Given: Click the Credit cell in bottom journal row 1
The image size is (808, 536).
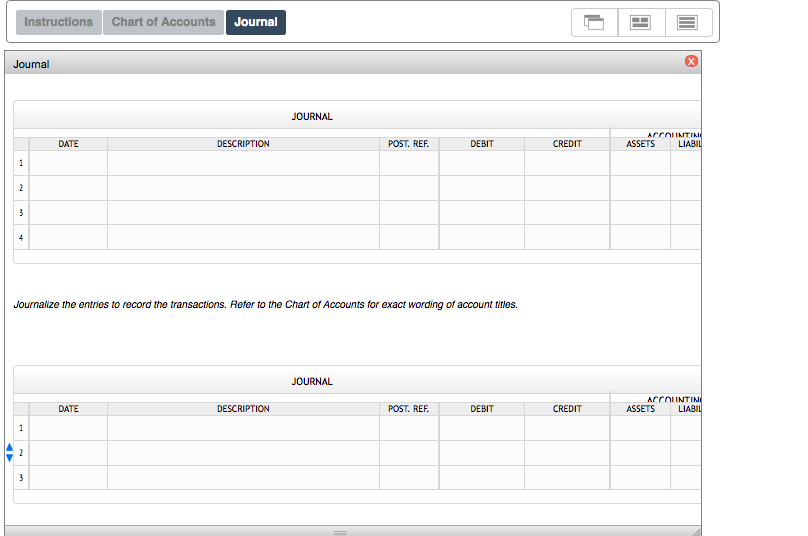Looking at the screenshot, I should (567, 428).
